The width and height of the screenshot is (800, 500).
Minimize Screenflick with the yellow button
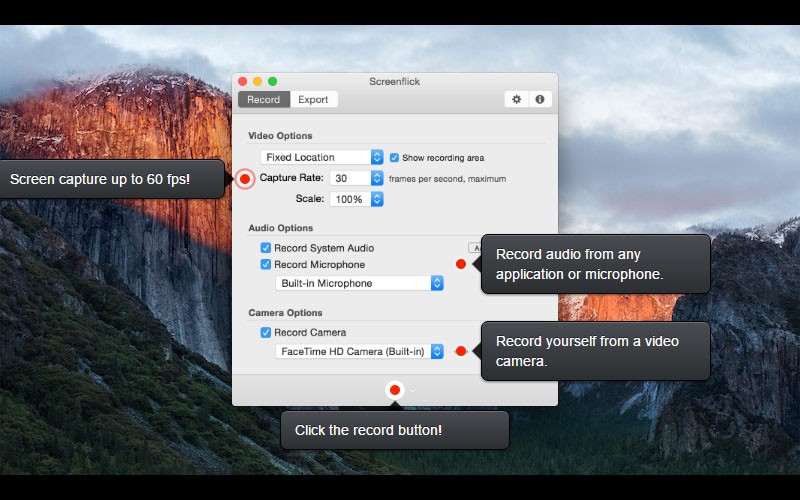tap(258, 81)
